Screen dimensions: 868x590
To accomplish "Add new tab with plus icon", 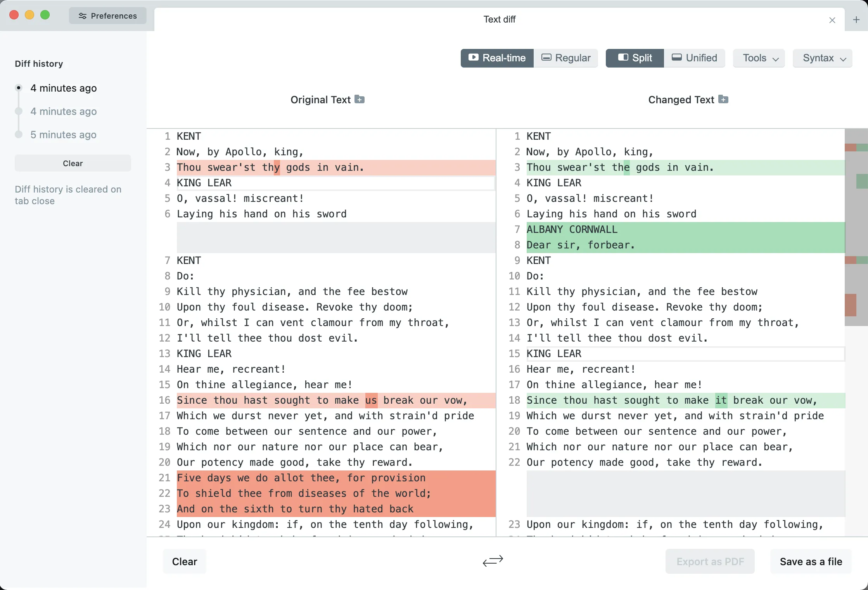I will coord(856,19).
